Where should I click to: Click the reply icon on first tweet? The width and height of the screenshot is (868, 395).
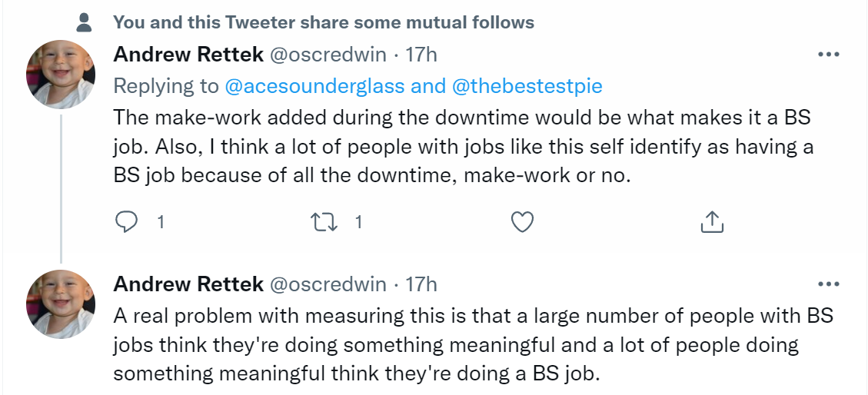tap(126, 222)
